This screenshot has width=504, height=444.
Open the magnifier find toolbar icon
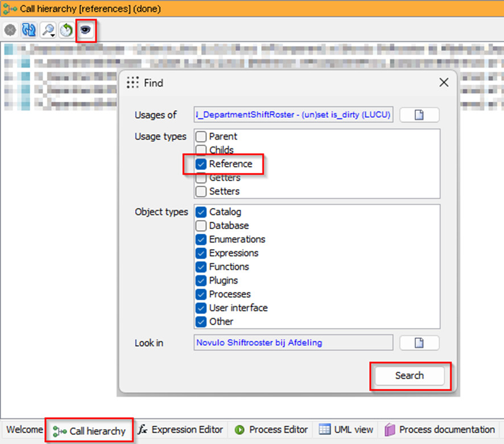[x=48, y=30]
